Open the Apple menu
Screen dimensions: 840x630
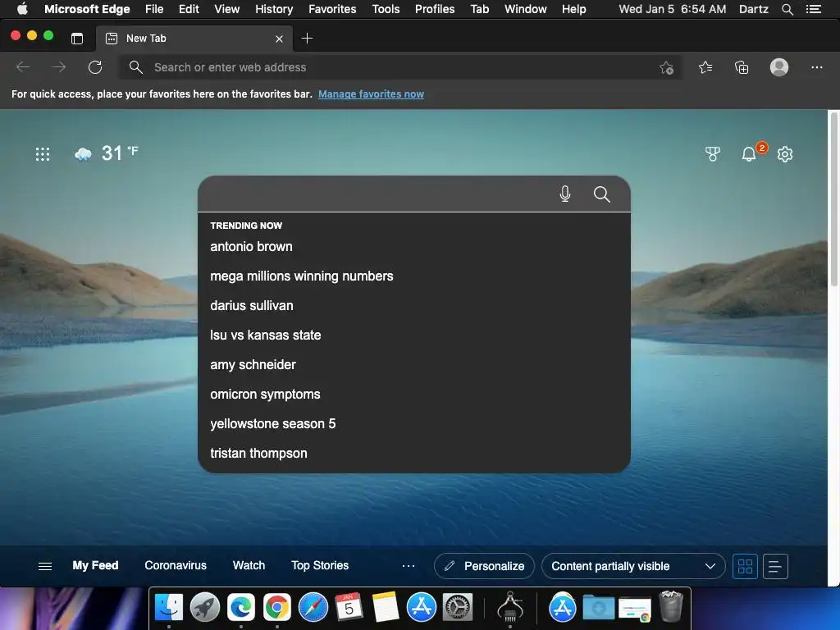point(22,9)
